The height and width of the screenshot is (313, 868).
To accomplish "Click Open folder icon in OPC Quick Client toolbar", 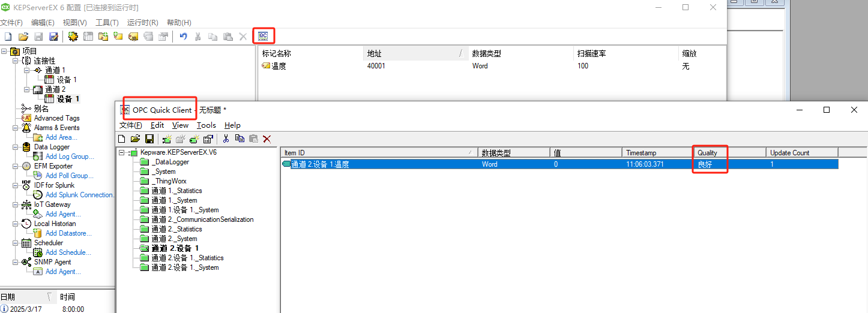I will [135, 139].
